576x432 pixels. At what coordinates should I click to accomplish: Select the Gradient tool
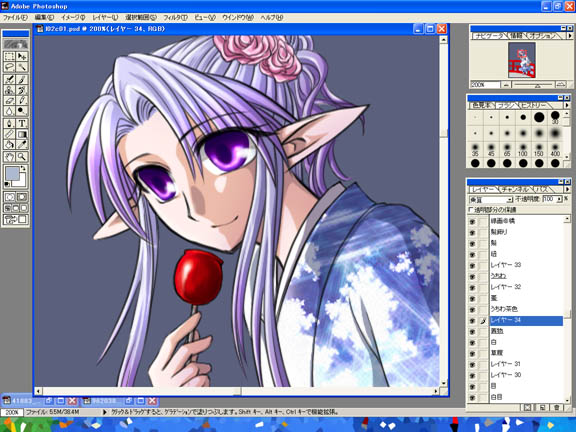click(22, 134)
